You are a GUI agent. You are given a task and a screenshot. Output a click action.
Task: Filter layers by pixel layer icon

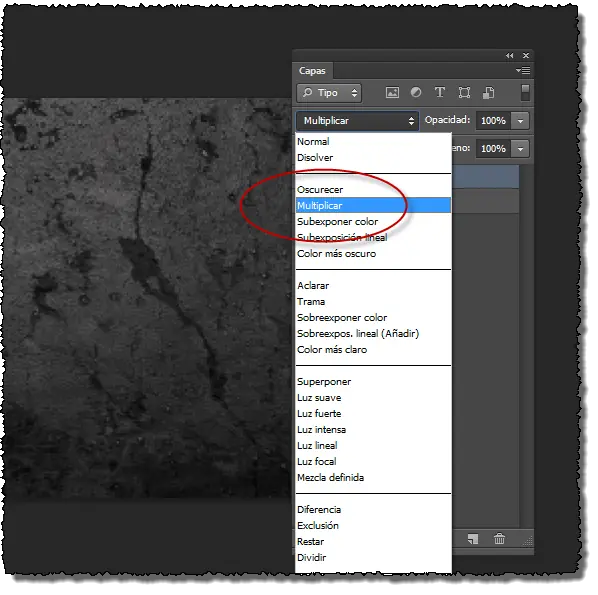tap(392, 93)
